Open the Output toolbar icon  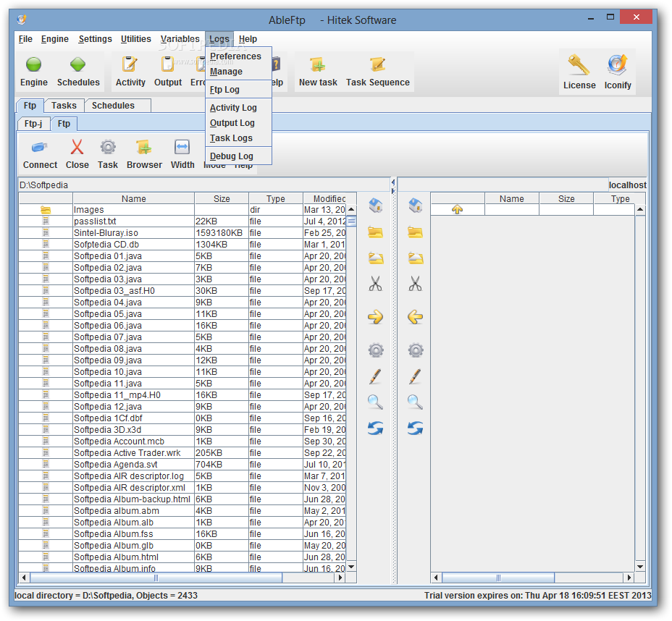(x=167, y=64)
